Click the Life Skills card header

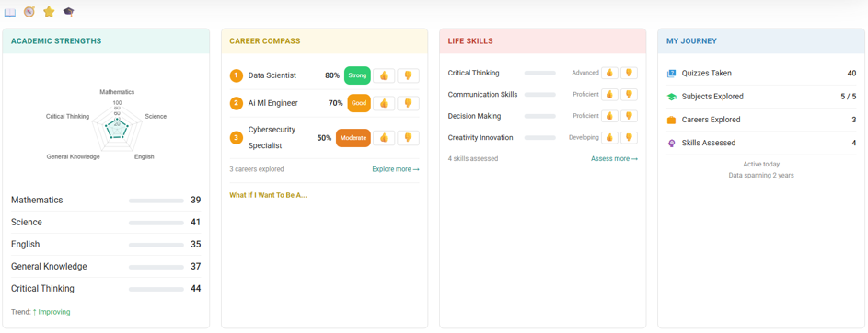[542, 40]
